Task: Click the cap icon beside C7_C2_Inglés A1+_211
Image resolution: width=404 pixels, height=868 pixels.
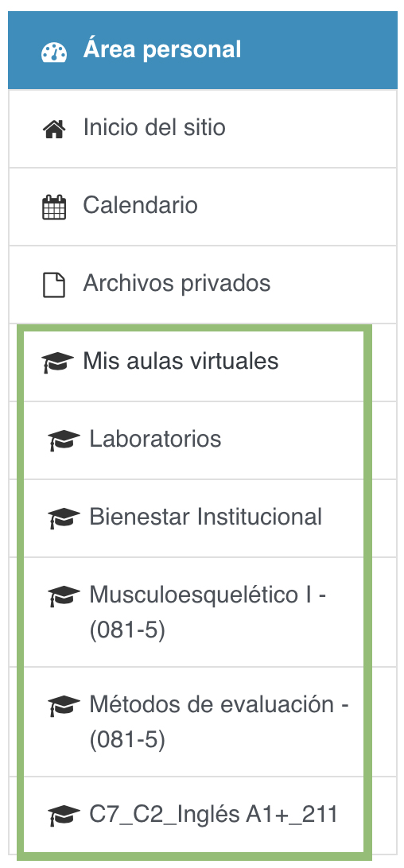Action: [x=64, y=816]
